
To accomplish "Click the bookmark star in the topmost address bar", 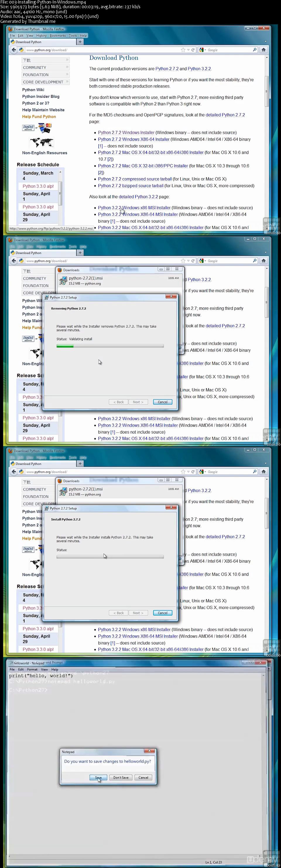I will (x=183, y=50).
